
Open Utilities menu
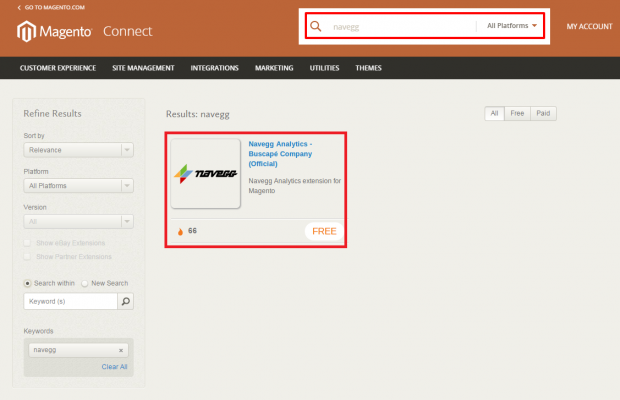pos(324,68)
